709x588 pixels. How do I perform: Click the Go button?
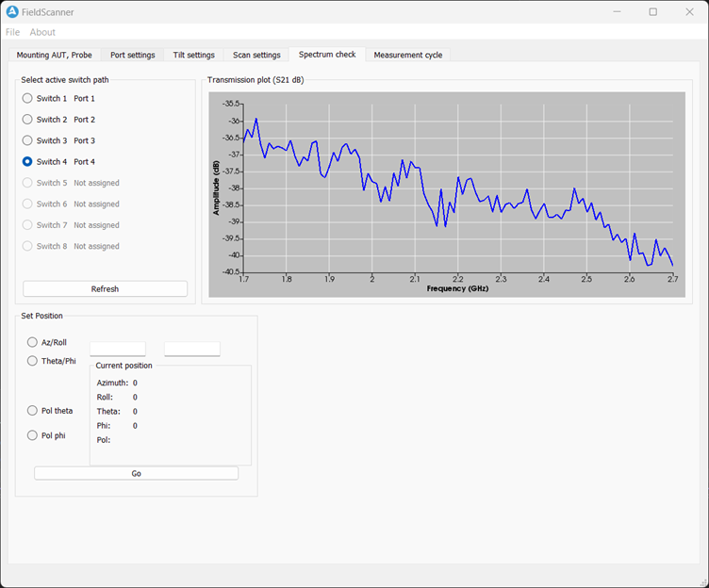[x=136, y=473]
